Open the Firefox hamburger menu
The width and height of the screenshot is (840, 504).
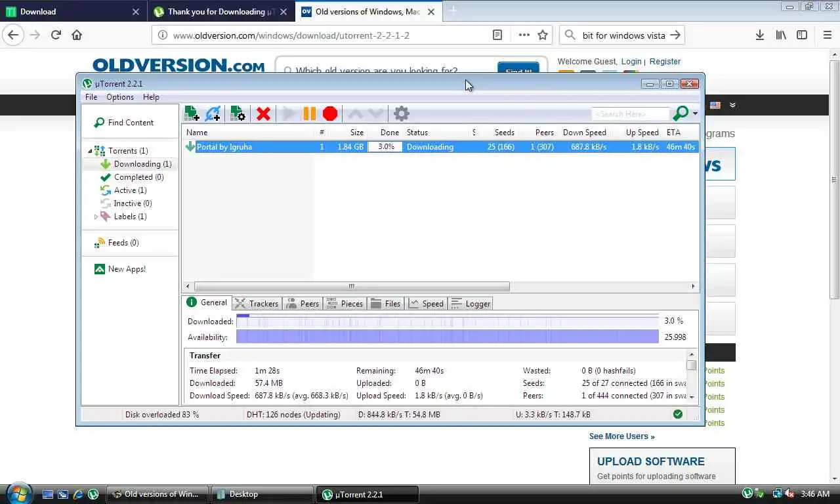(827, 35)
